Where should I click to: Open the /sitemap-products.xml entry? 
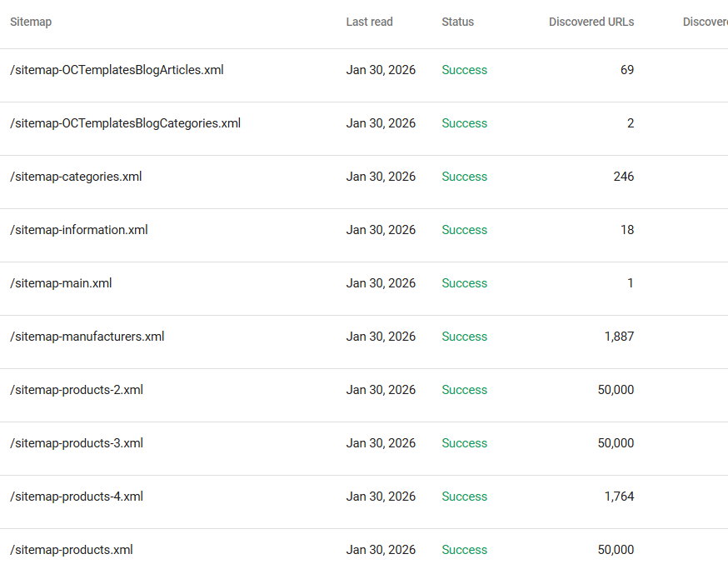point(72,550)
